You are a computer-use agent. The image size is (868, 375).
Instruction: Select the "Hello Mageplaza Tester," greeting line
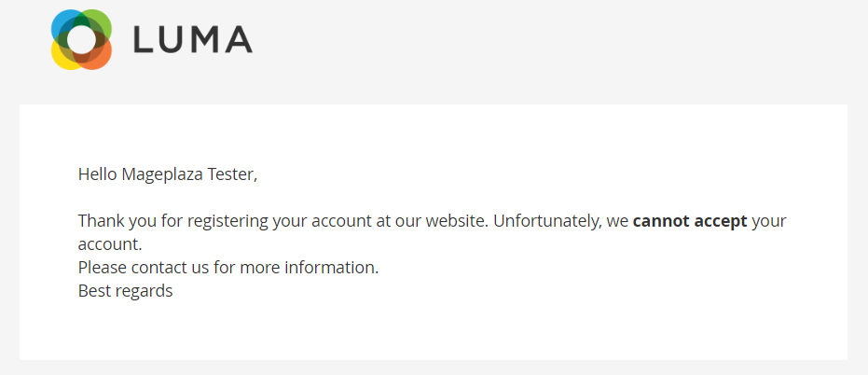pos(167,174)
